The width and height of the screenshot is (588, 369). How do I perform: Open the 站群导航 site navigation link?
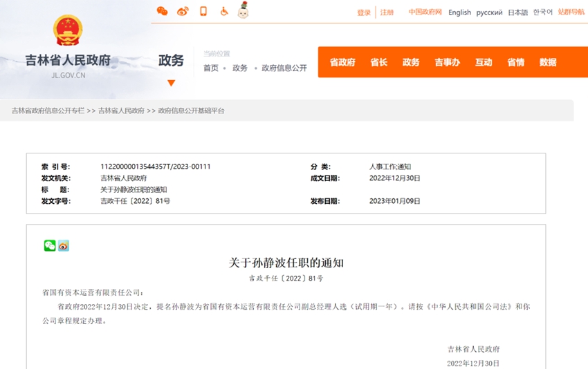tap(571, 12)
